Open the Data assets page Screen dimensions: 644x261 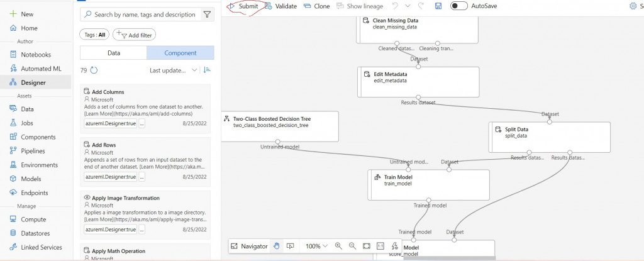22,109
